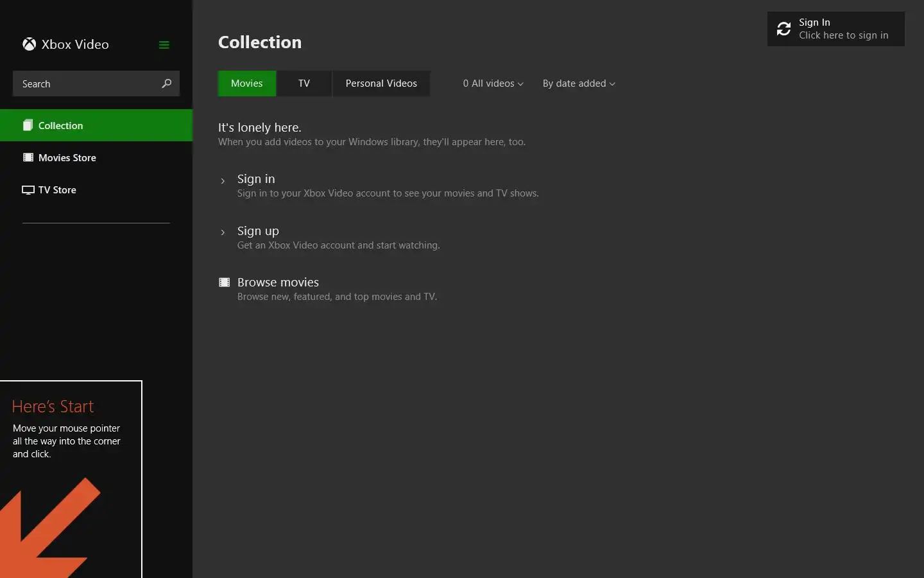Click the Collection page heading
The height and width of the screenshot is (578, 924).
[x=260, y=42]
